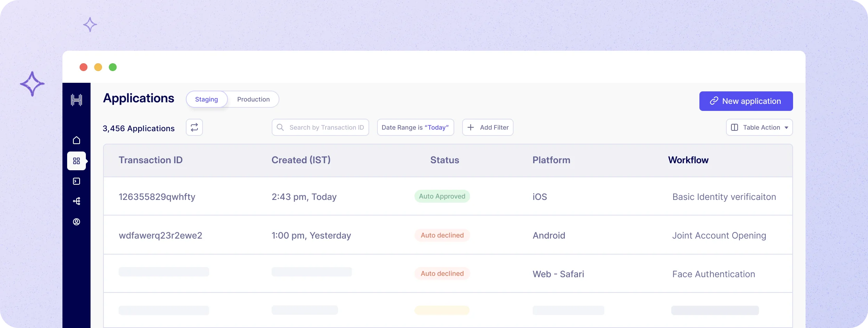This screenshot has width=868, height=328.
Task: Sort by Status column header
Action: click(x=445, y=160)
